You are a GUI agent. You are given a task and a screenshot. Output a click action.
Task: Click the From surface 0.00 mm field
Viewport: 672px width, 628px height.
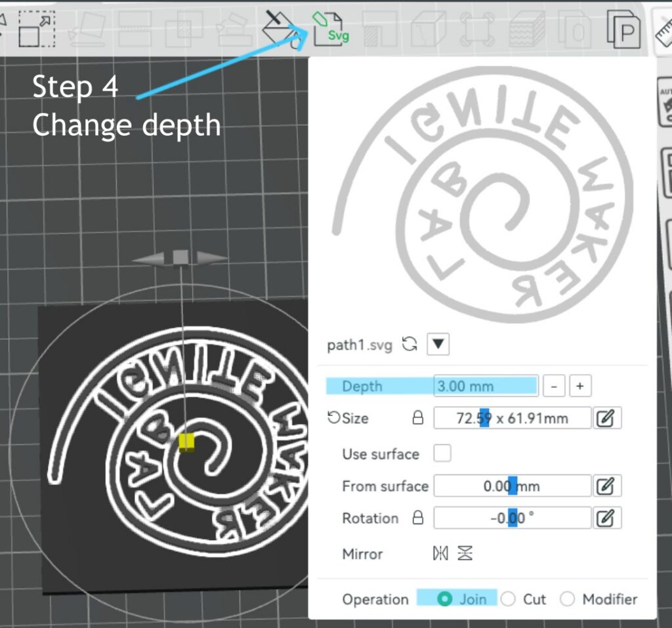coord(512,486)
